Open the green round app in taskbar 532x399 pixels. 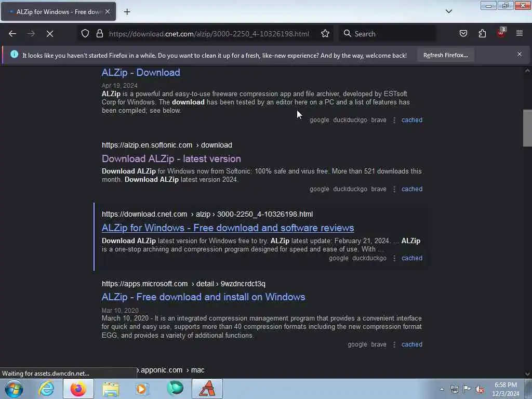point(175,389)
